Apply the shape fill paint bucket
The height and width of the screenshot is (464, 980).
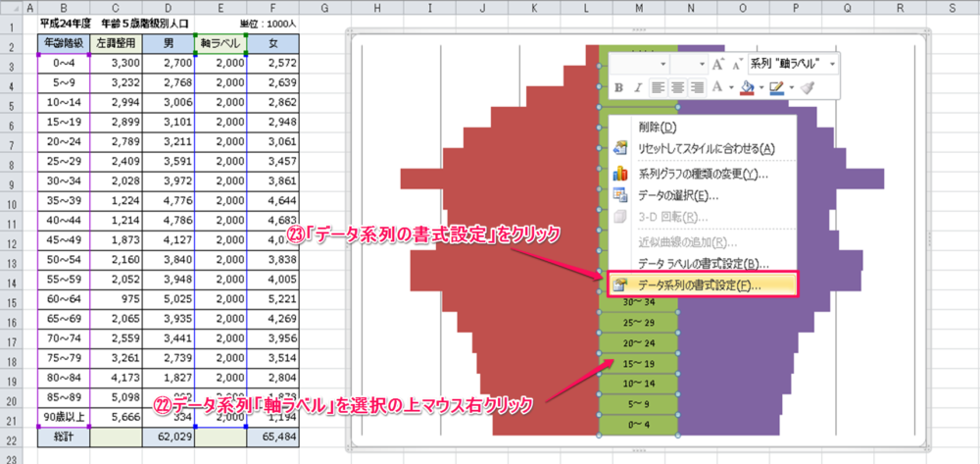click(x=747, y=87)
